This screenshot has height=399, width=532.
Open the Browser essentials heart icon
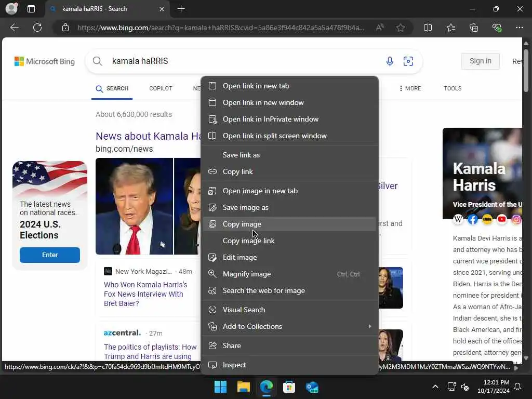(497, 28)
